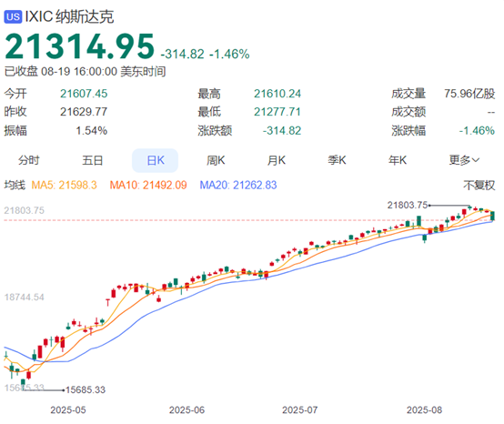Screen dimensions: 504x424
Task: Click the 2025-05 date axis label
Action: [x=68, y=409]
